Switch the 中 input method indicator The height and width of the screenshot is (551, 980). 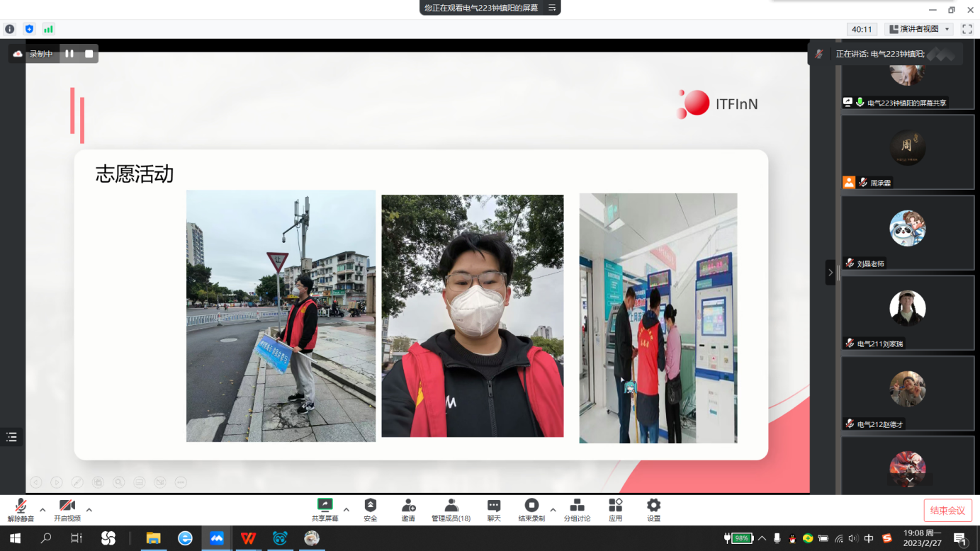pos(869,538)
